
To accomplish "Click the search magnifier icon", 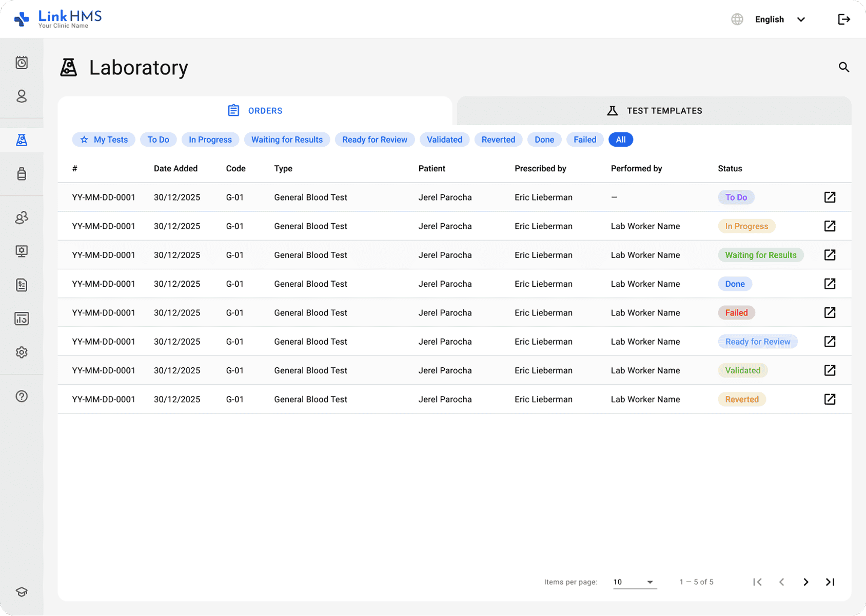I will [844, 67].
